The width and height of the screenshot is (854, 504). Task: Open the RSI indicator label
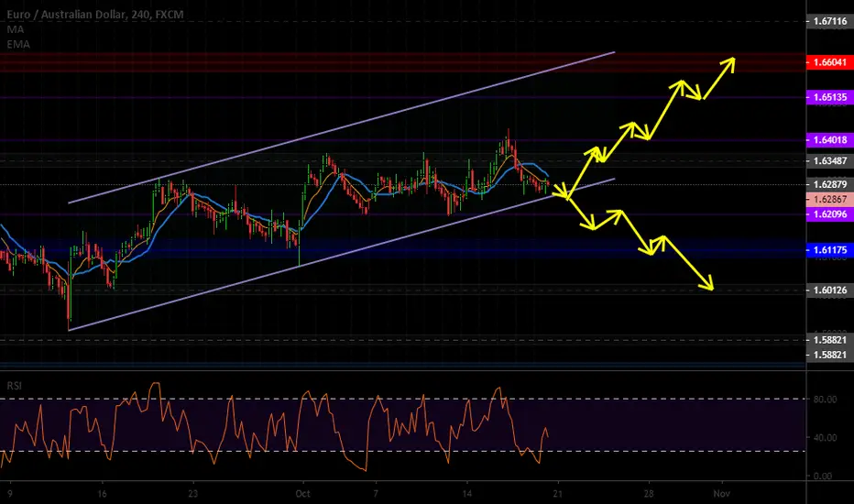click(x=14, y=386)
